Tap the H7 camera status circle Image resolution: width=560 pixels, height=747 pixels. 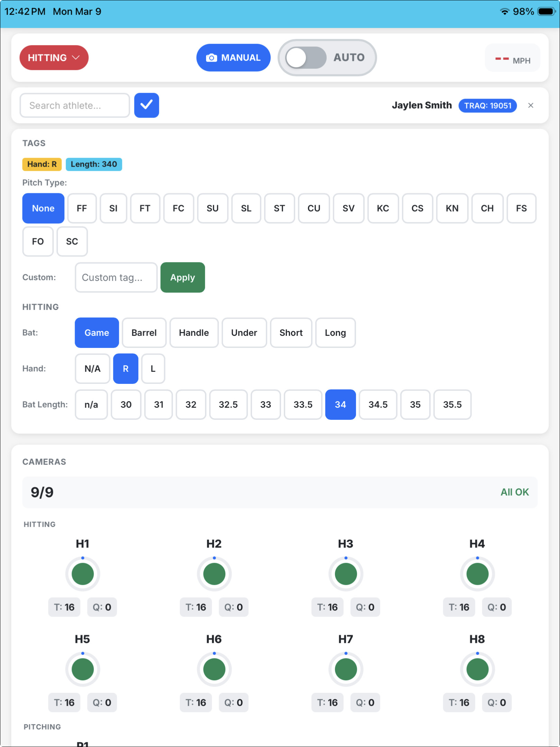[x=346, y=669]
